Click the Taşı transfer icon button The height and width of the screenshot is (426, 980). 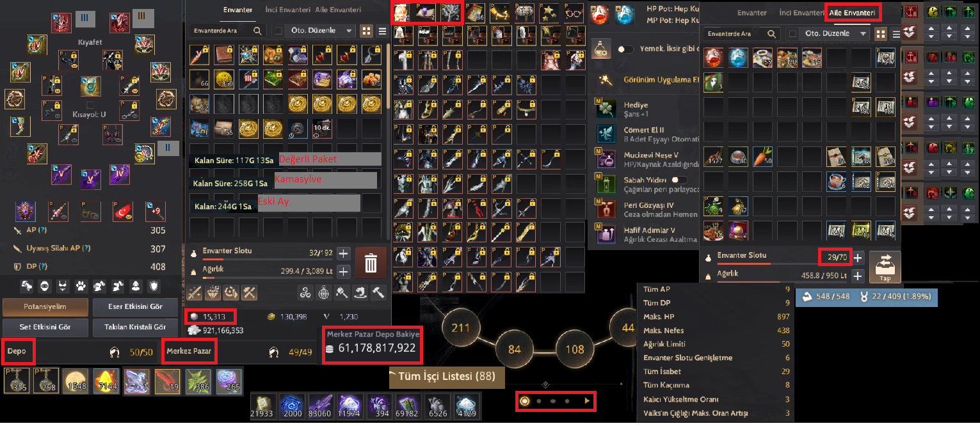[885, 267]
